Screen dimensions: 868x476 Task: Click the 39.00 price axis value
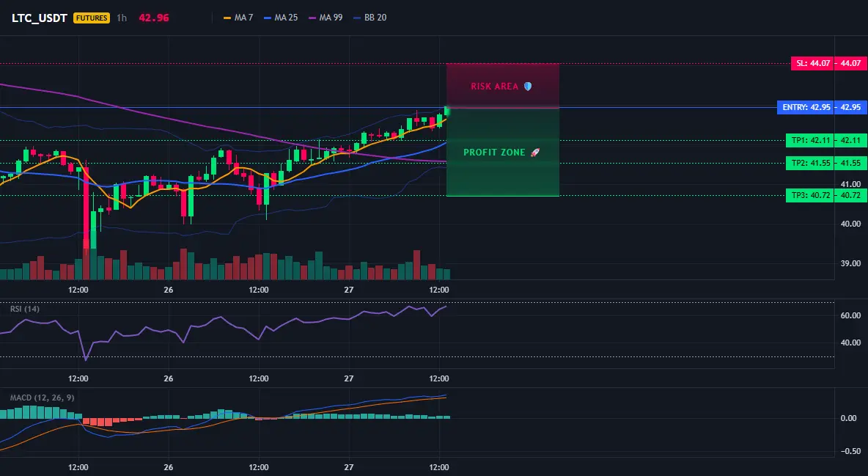(x=851, y=263)
